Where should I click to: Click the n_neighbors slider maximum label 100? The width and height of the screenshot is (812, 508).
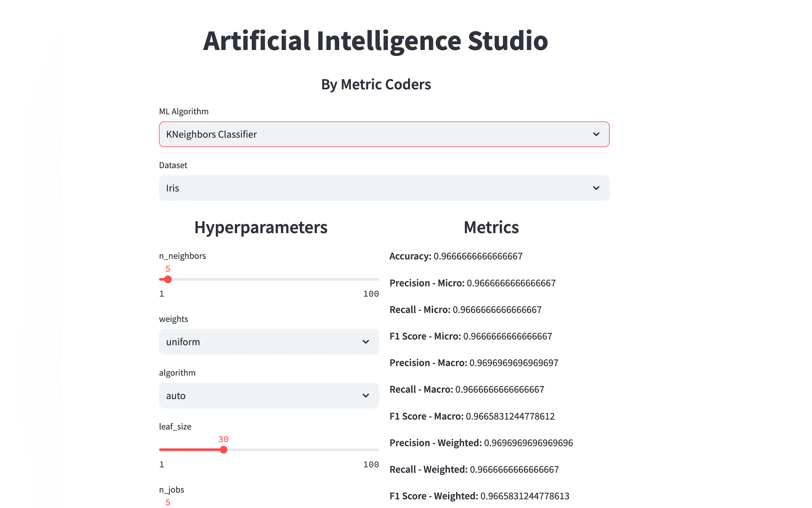click(x=371, y=294)
